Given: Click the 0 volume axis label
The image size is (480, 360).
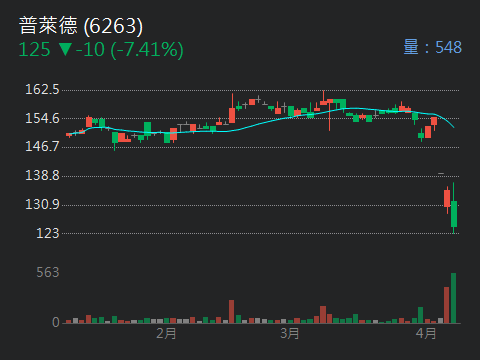Looking at the screenshot, I should pyautogui.click(x=56, y=322).
